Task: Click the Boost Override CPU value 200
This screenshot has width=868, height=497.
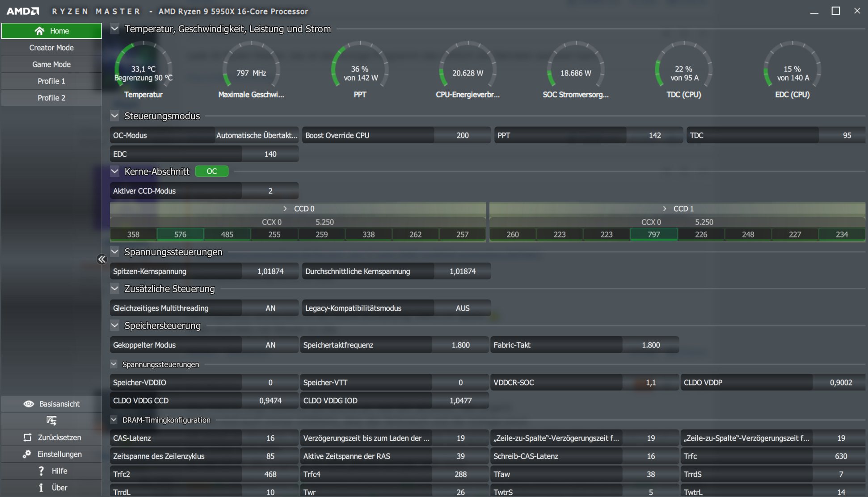Action: pos(463,135)
